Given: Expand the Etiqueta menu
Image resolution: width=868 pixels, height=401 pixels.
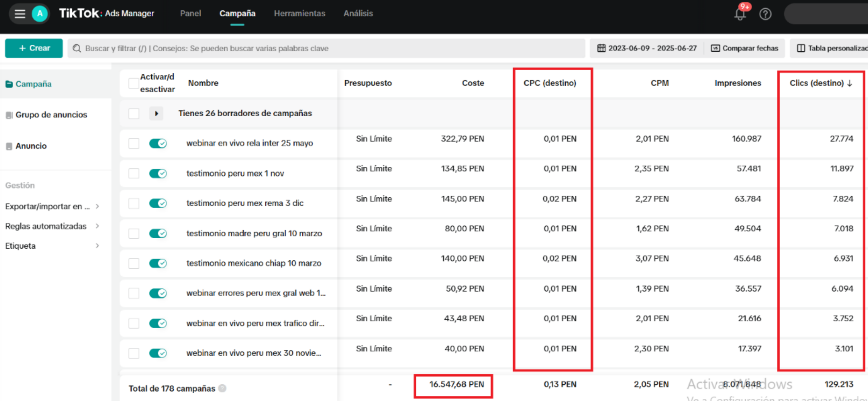Looking at the screenshot, I should click(x=97, y=246).
